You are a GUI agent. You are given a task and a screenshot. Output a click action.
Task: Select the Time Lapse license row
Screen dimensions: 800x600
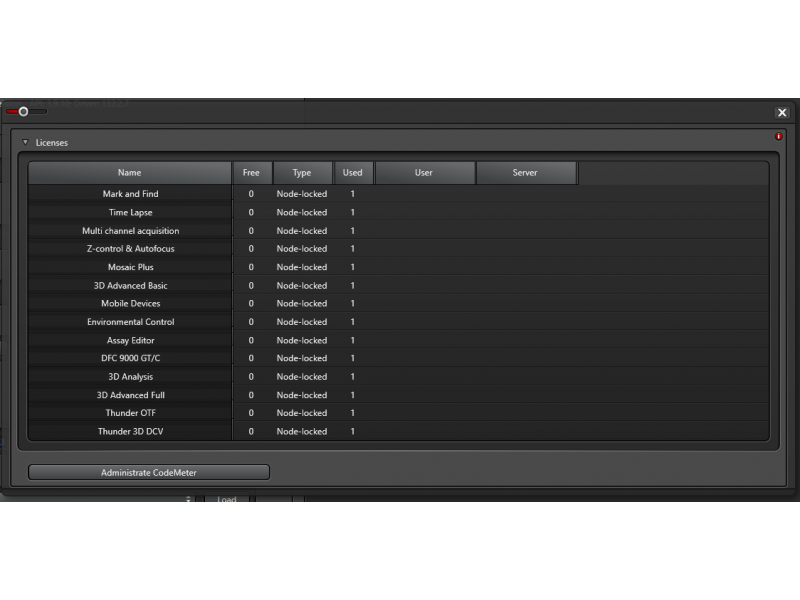[398, 212]
